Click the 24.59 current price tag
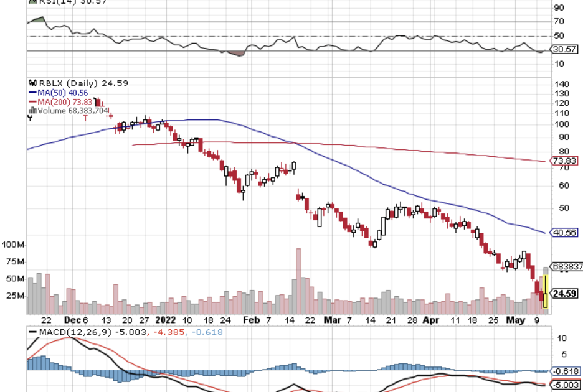583x392 pixels. coord(563,293)
